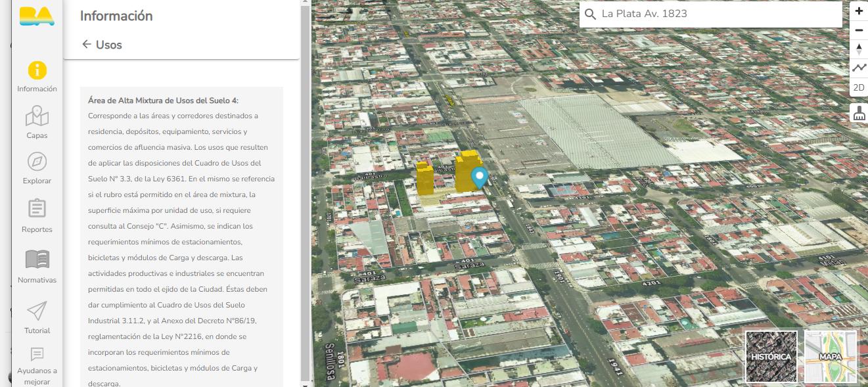Open the Capas layers panel
Screen dimensions: 868x387
(37, 122)
